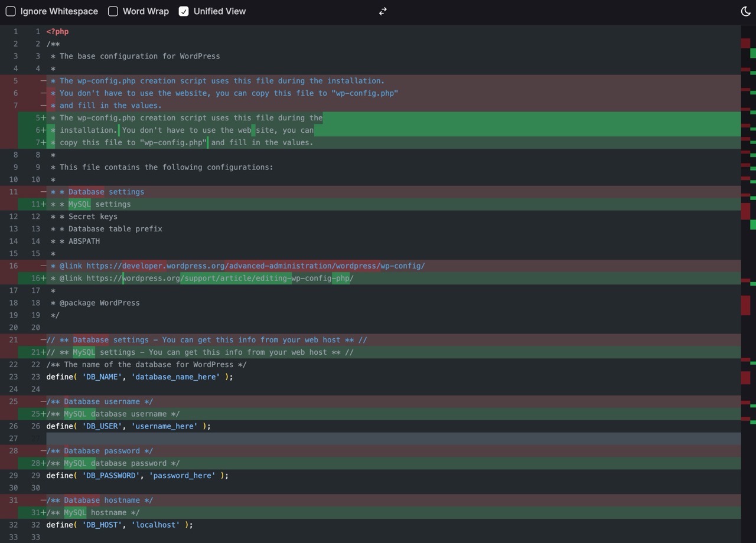Click added line 'copy this file to "wp-config.php"'
Viewport: 756px width, 543px height.
[370, 142]
